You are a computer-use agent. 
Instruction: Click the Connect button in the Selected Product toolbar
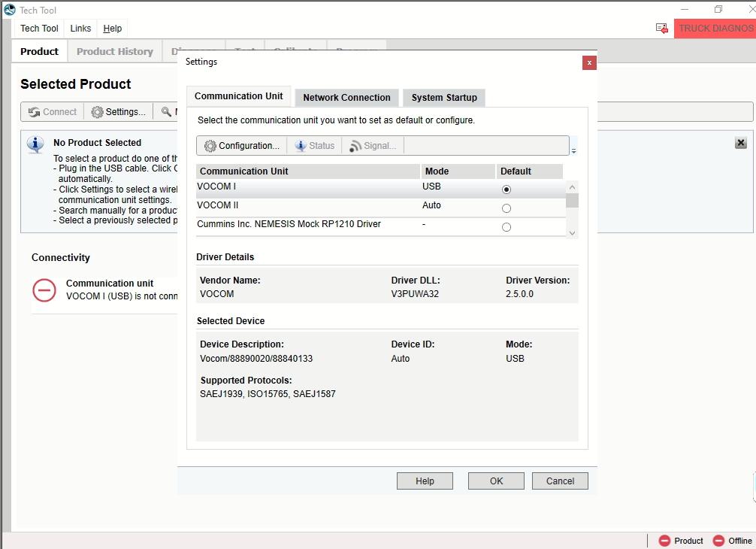pos(53,112)
